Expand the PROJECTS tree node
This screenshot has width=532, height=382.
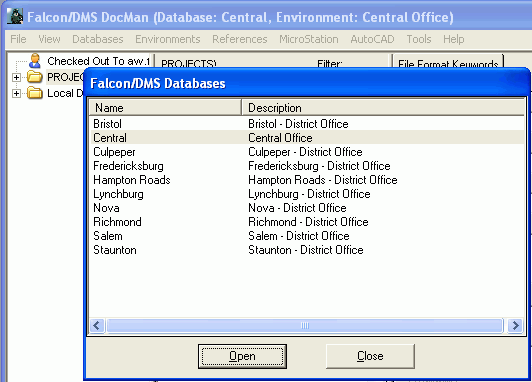pos(16,77)
